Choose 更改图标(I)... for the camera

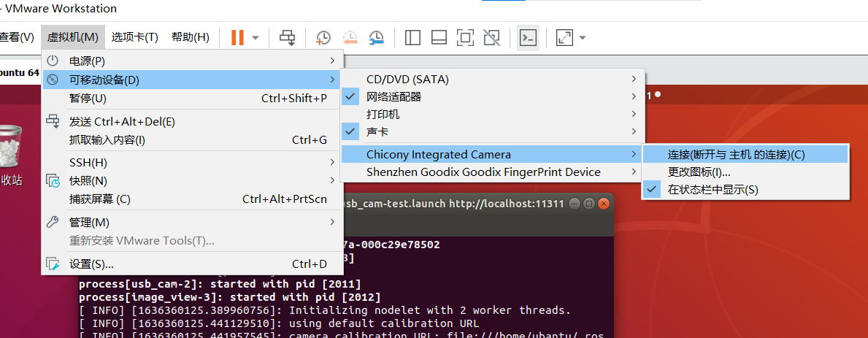pos(745,172)
